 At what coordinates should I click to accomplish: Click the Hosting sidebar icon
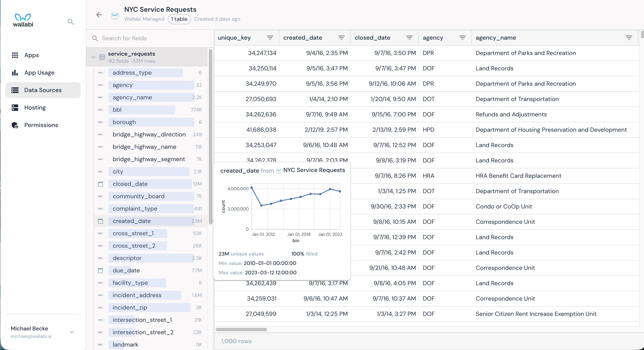(x=15, y=108)
